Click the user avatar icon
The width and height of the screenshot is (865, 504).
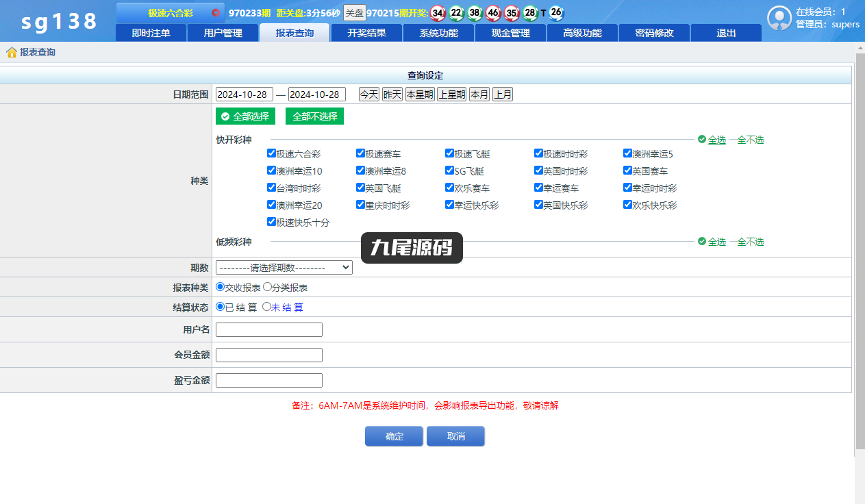[779, 18]
